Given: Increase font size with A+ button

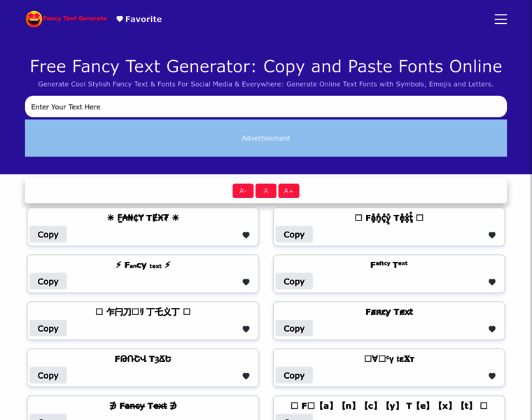Looking at the screenshot, I should pos(288,190).
